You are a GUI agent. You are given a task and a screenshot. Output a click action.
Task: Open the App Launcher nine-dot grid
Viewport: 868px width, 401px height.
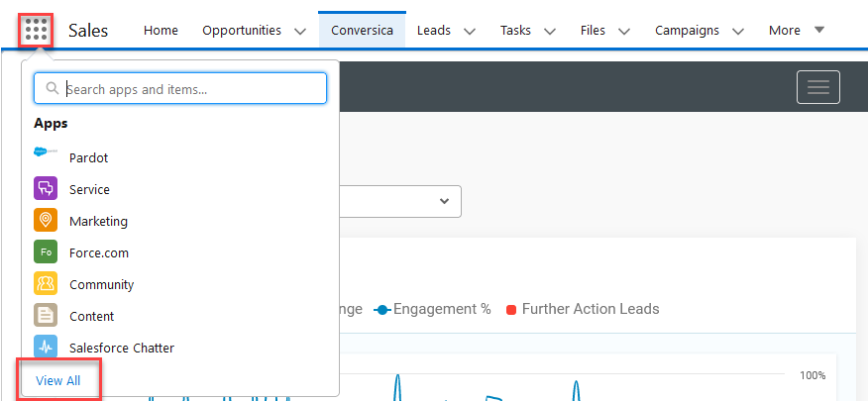(x=37, y=30)
